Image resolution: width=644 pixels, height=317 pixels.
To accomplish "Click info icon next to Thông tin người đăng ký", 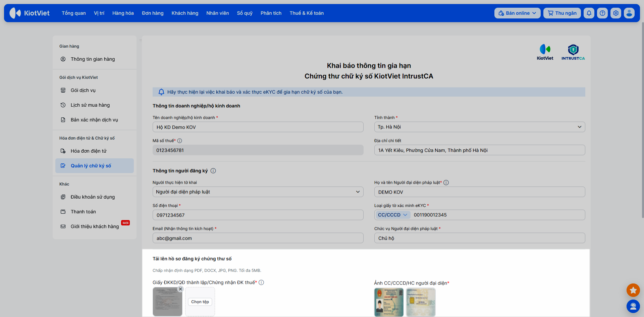I will pyautogui.click(x=213, y=171).
